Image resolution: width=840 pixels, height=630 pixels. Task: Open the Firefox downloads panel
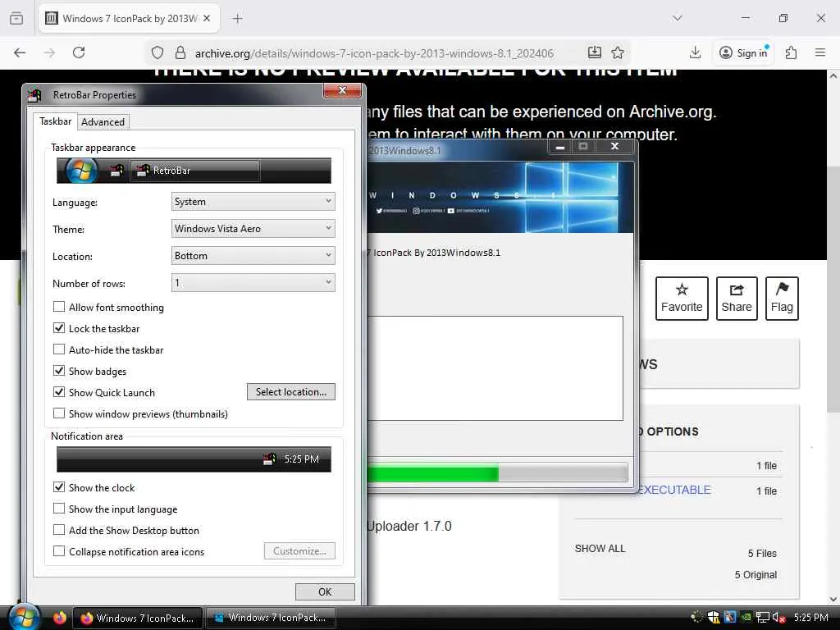point(696,52)
